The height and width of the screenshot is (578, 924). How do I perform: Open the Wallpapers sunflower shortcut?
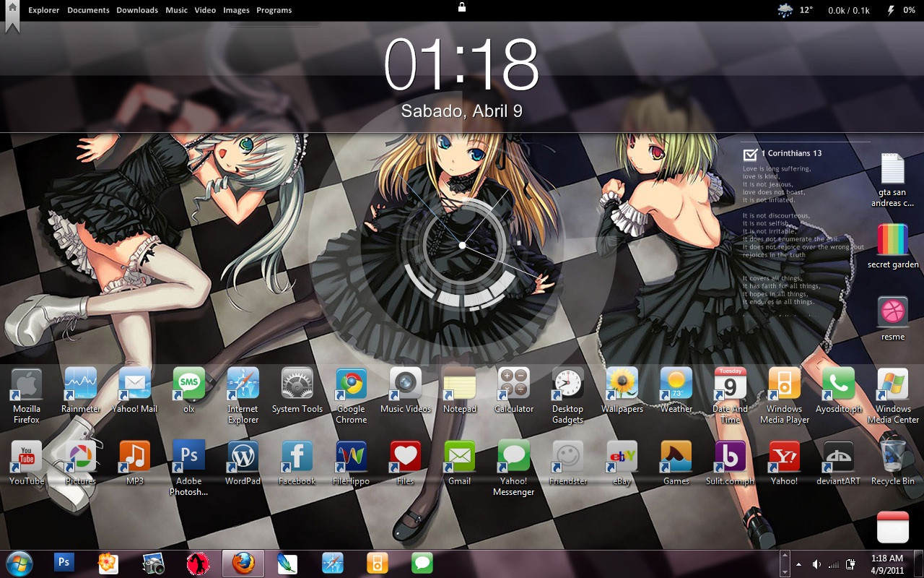(x=622, y=384)
